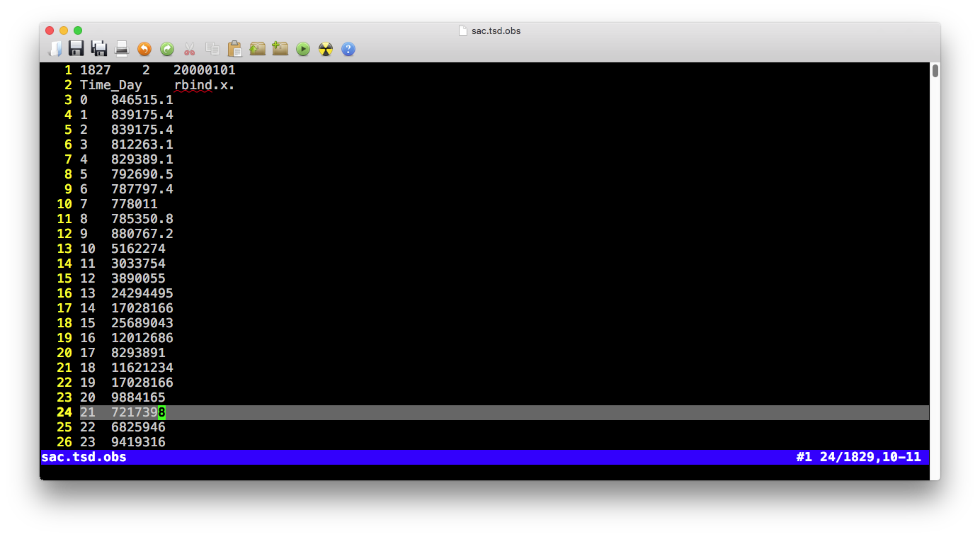Click line number 10 in the gutter
This screenshot has height=537, width=980.
[x=64, y=204]
